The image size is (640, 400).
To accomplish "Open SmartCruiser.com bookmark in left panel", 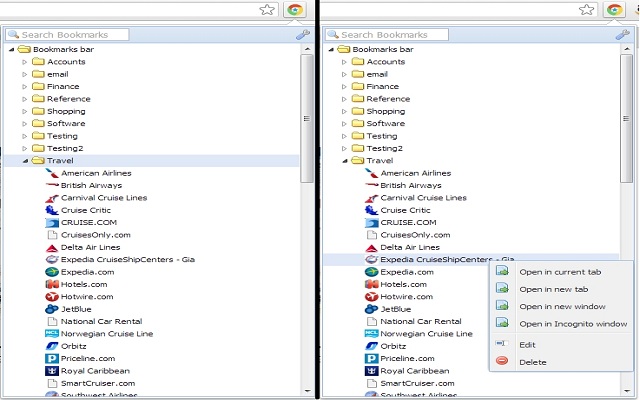I will (98, 383).
